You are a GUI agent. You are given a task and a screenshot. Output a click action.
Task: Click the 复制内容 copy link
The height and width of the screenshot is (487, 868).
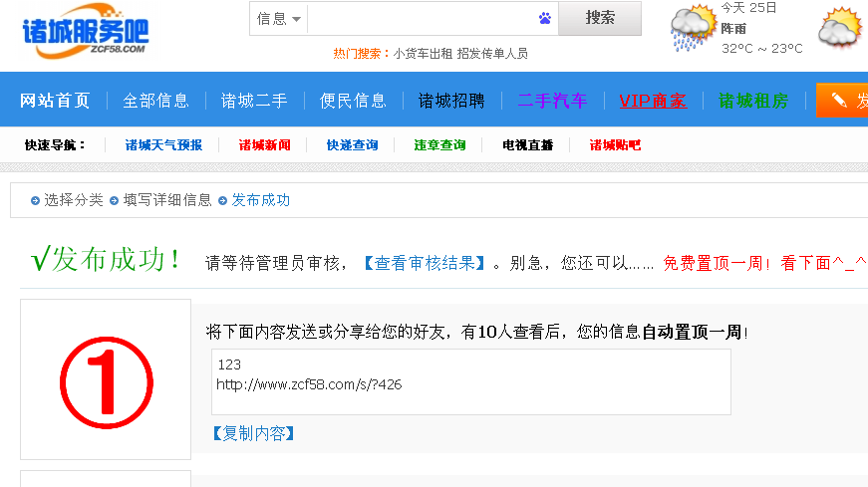(251, 433)
